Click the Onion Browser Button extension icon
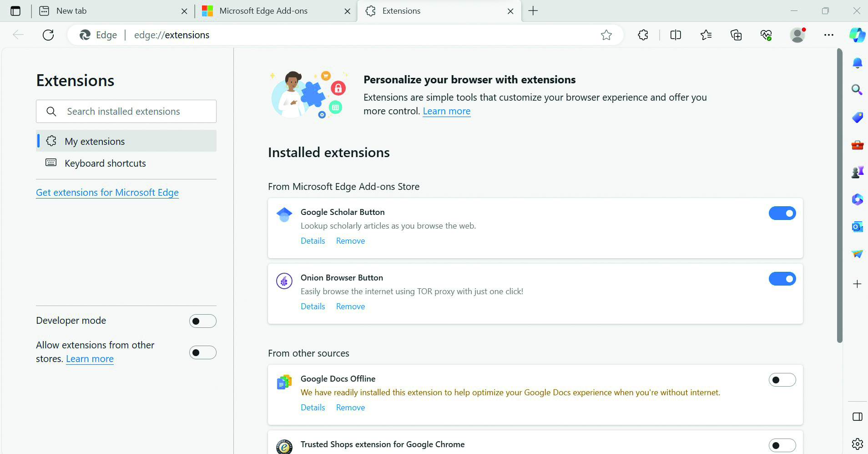 (x=284, y=281)
